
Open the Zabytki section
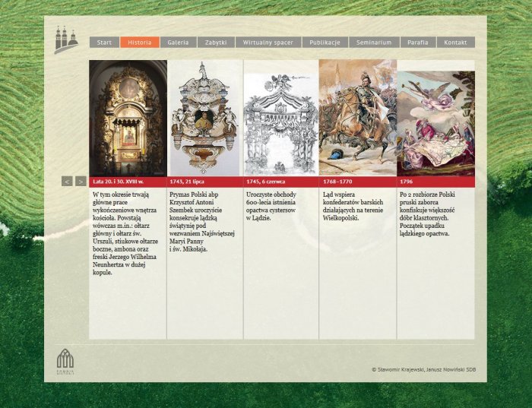[216, 43]
